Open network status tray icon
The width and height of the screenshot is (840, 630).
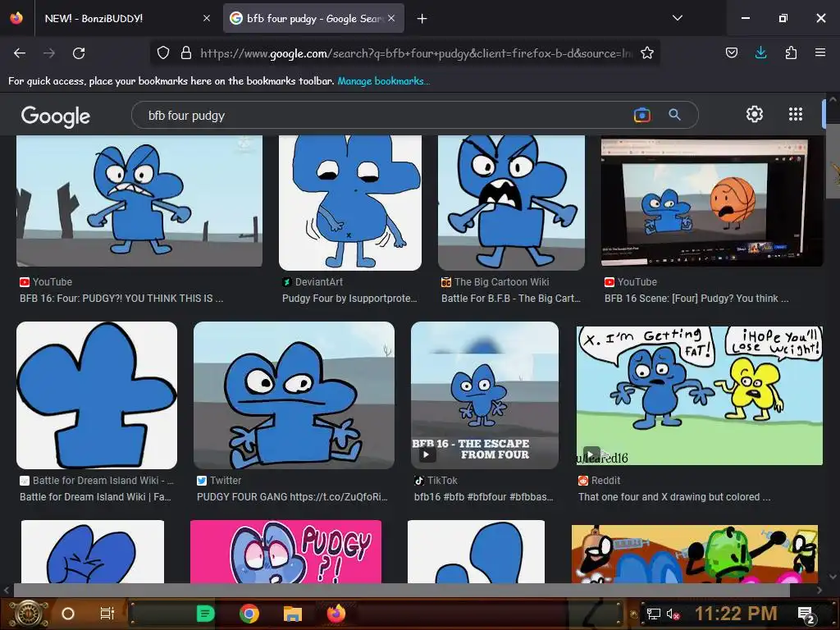coord(654,614)
